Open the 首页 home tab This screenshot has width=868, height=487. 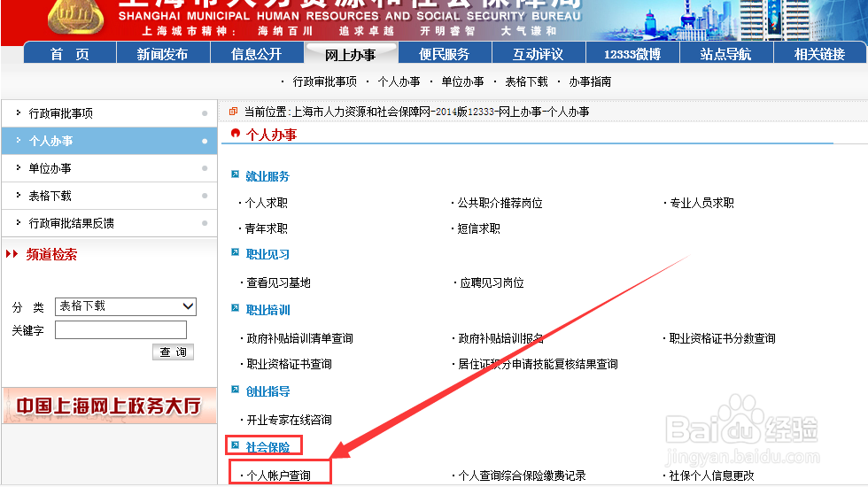pos(70,54)
